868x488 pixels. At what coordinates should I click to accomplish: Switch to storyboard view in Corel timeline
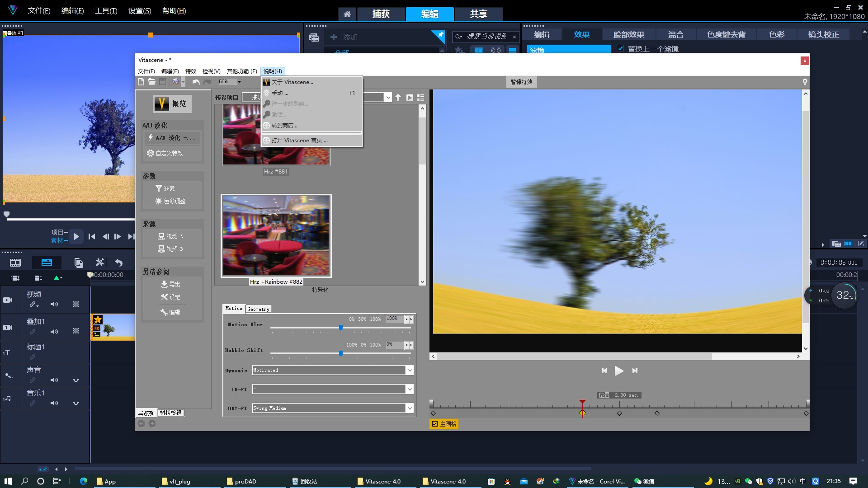pyautogui.click(x=15, y=263)
